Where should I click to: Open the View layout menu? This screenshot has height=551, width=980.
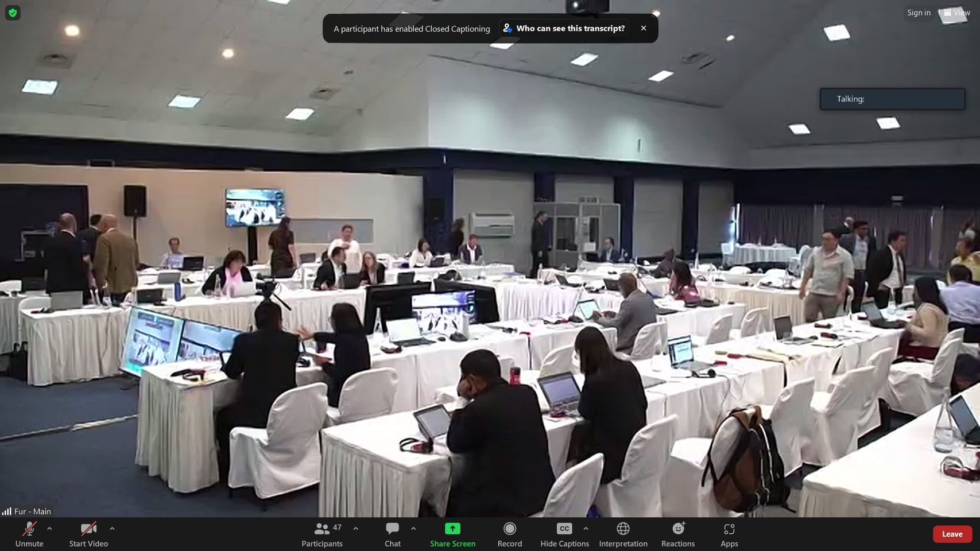click(x=956, y=13)
